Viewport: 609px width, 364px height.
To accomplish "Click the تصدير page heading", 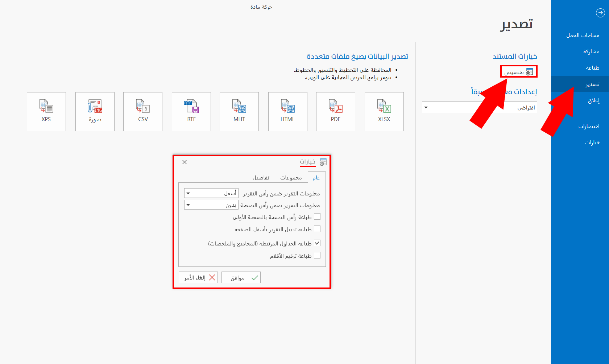I will (517, 24).
